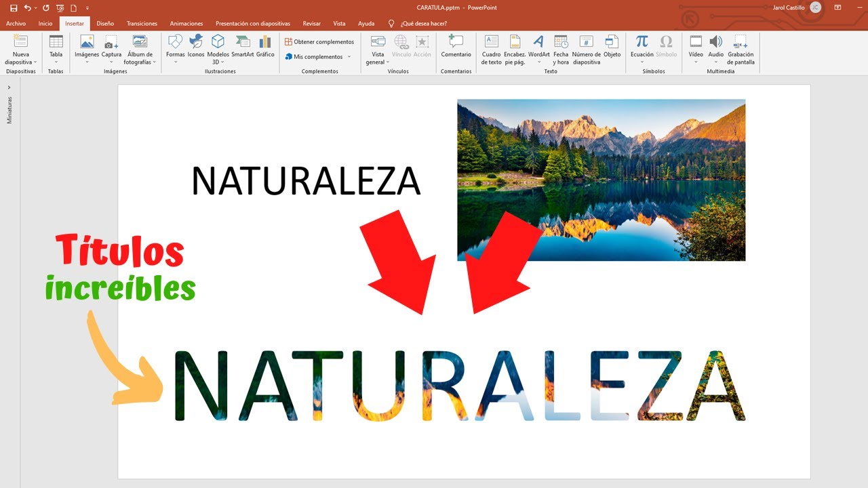This screenshot has height=488, width=868.
Task: Open Encabez. pie pág. settings
Action: [x=515, y=50]
